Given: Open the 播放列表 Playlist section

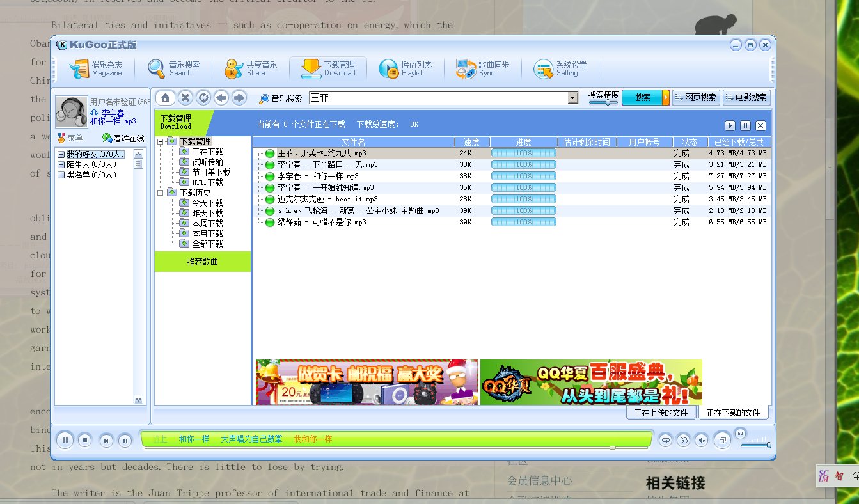Looking at the screenshot, I should 406,68.
